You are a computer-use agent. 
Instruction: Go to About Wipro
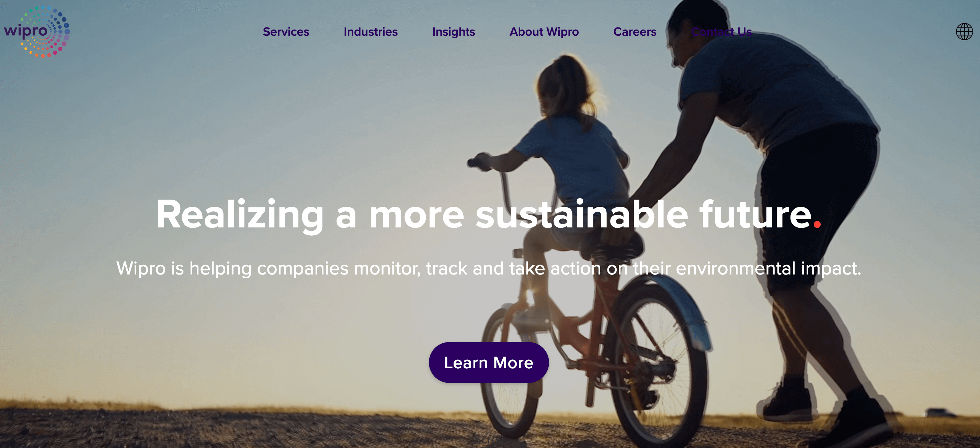click(544, 32)
